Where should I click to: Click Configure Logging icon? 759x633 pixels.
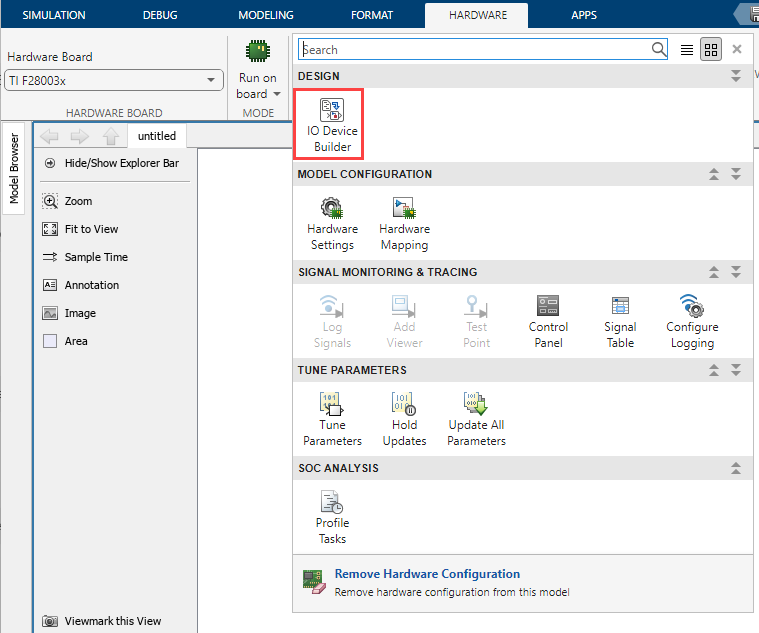[x=692, y=320]
